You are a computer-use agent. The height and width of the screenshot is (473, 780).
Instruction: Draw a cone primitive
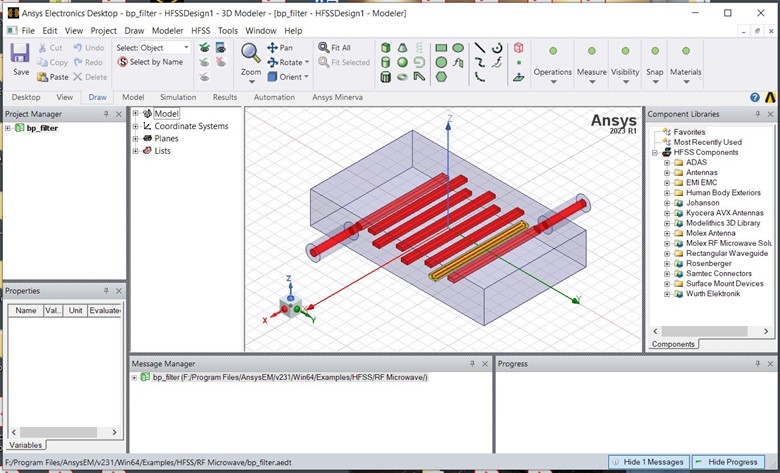click(402, 48)
